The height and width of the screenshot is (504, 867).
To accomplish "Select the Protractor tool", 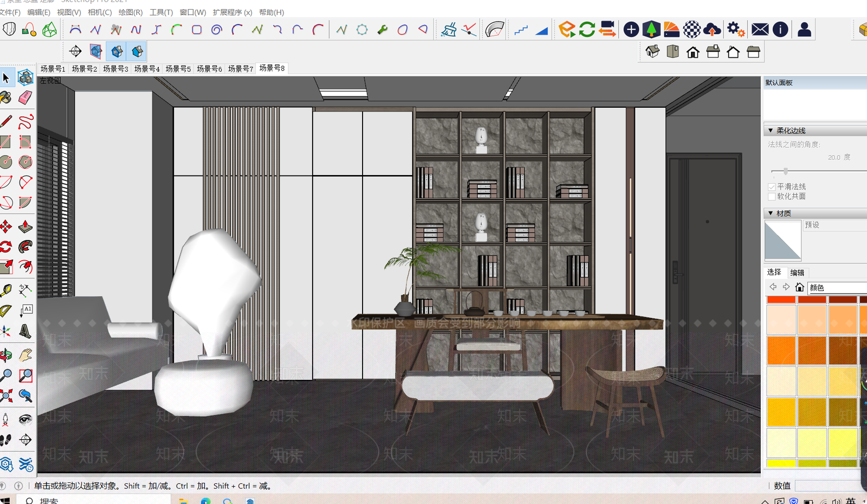I will tap(6, 311).
